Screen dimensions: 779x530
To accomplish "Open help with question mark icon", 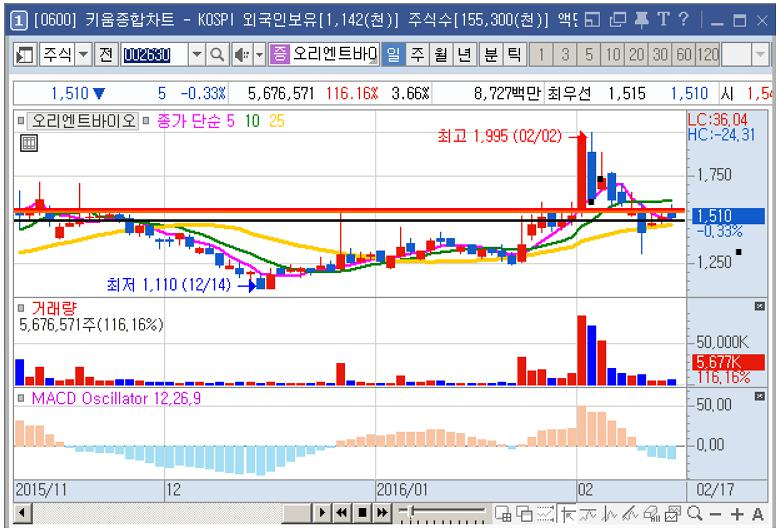I will 684,19.
